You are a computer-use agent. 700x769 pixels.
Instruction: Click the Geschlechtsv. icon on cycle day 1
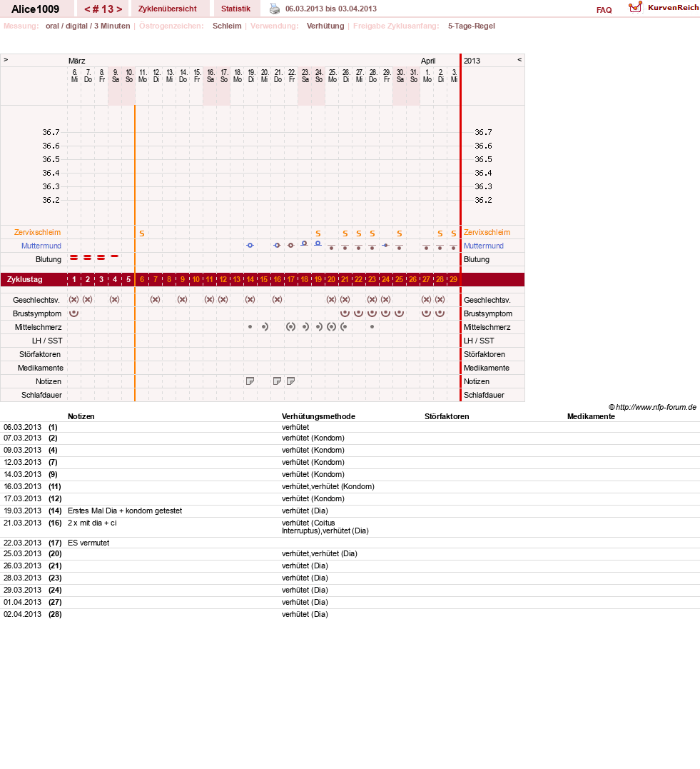pos(74,300)
